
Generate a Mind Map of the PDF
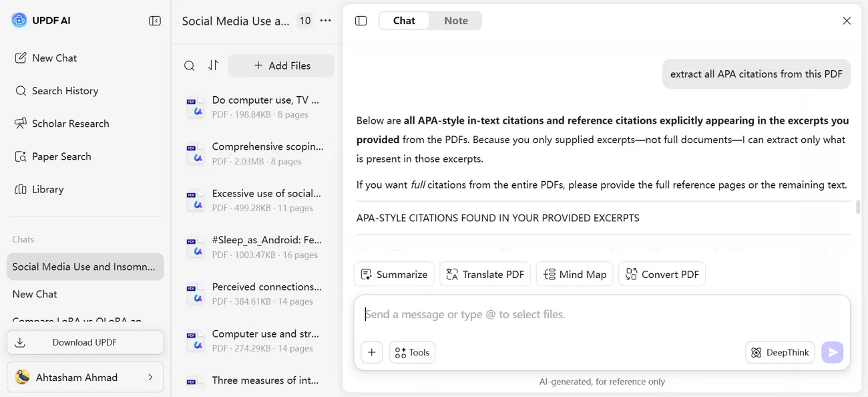(x=574, y=274)
